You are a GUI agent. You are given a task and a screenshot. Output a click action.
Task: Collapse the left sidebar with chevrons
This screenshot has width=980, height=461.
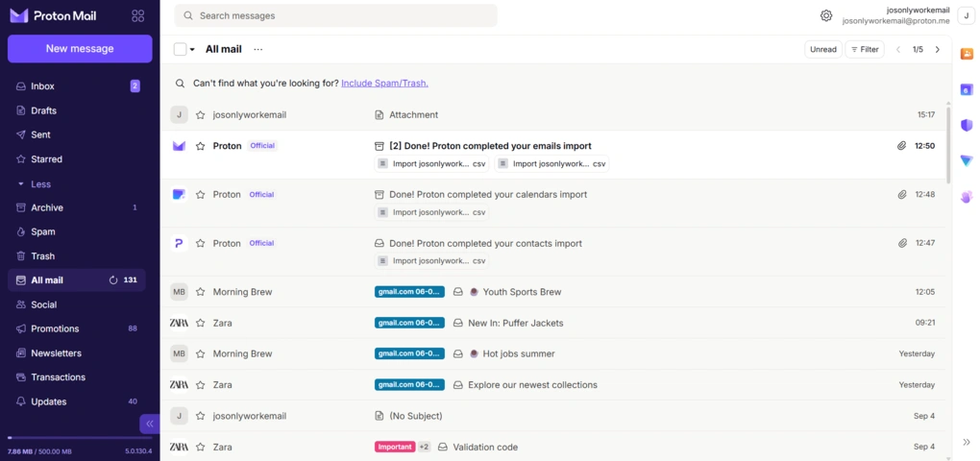[149, 424]
